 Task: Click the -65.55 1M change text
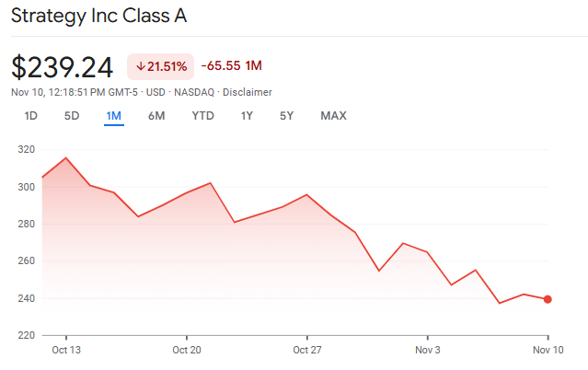pos(232,66)
